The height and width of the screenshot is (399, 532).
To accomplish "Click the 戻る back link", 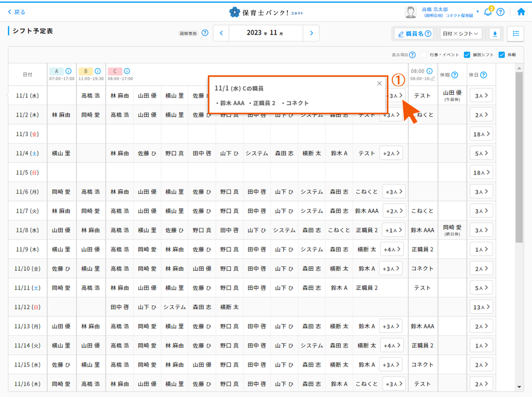I will pos(16,12).
